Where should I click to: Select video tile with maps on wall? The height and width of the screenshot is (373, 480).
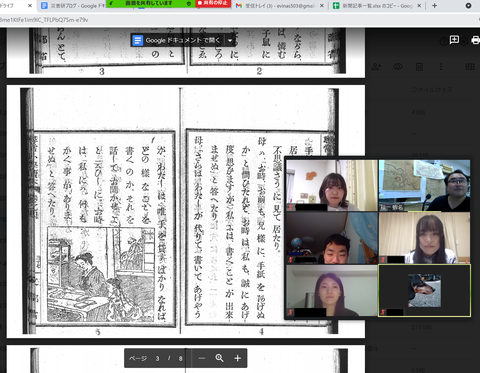click(x=424, y=185)
